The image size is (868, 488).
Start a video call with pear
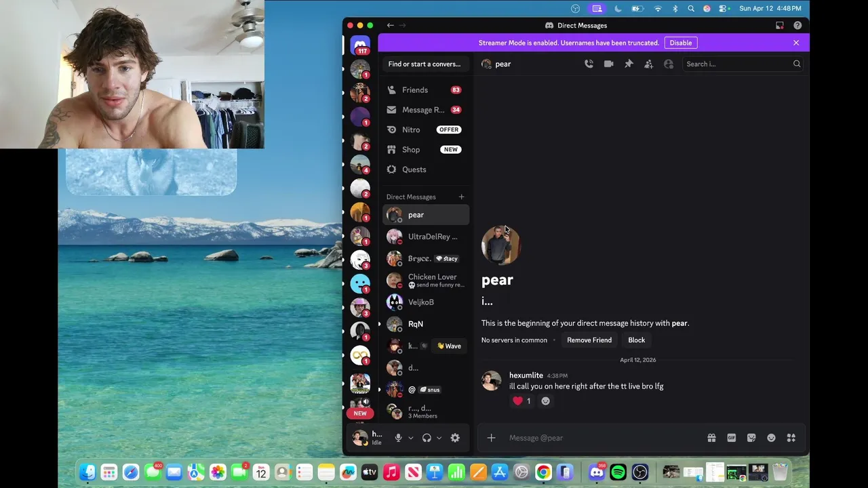pyautogui.click(x=608, y=64)
